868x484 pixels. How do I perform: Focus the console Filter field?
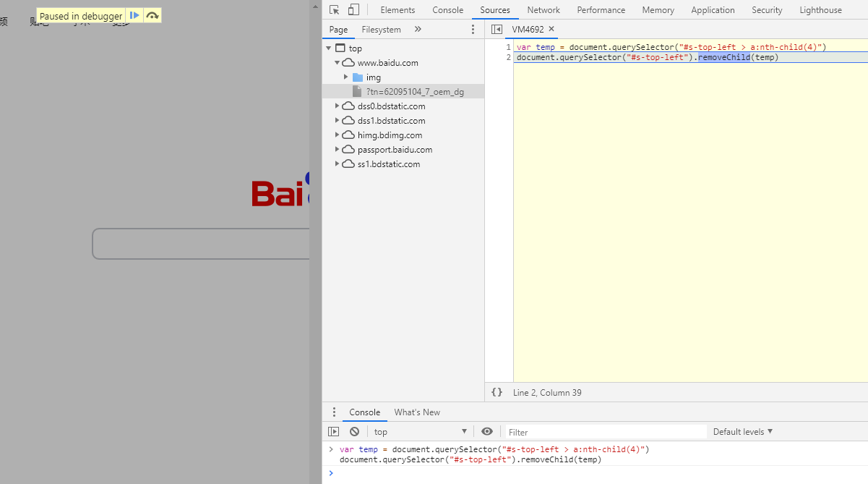pos(605,432)
